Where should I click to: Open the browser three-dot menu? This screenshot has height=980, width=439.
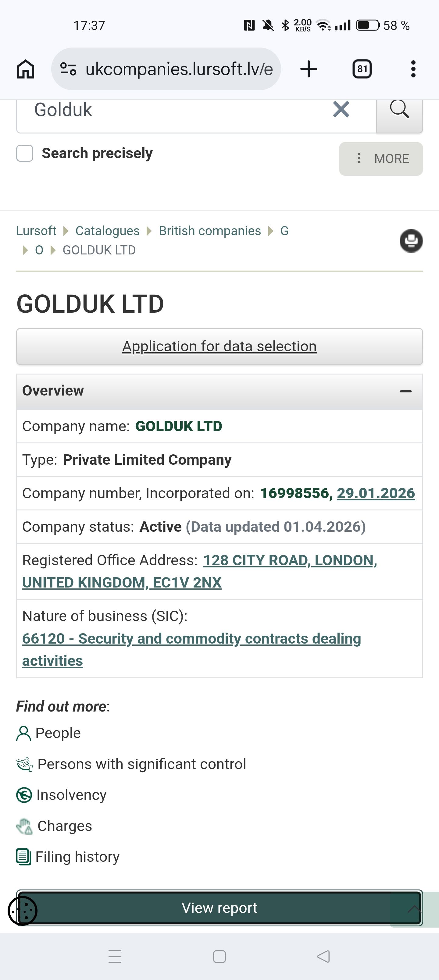(413, 69)
